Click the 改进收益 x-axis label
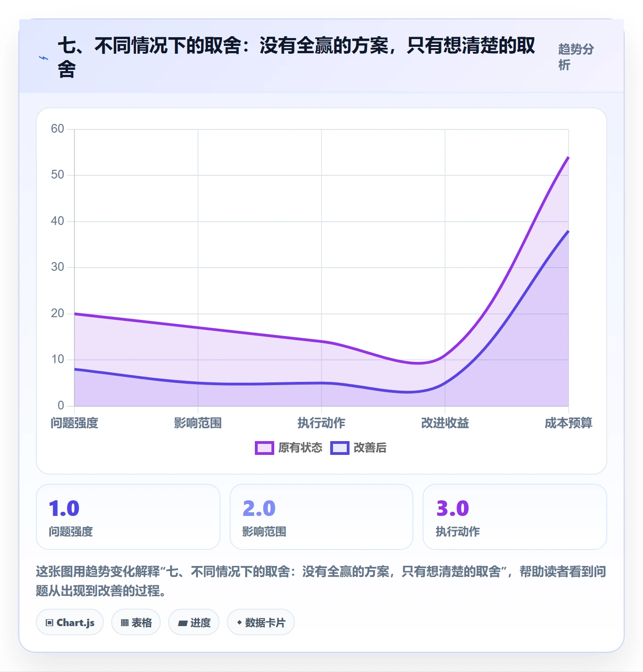This screenshot has width=643, height=672. (445, 423)
